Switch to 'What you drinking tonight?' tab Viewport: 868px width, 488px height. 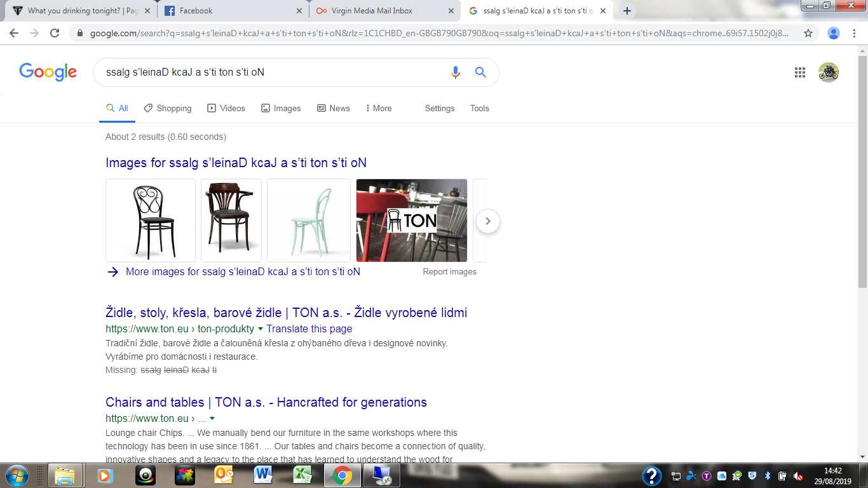coord(81,11)
